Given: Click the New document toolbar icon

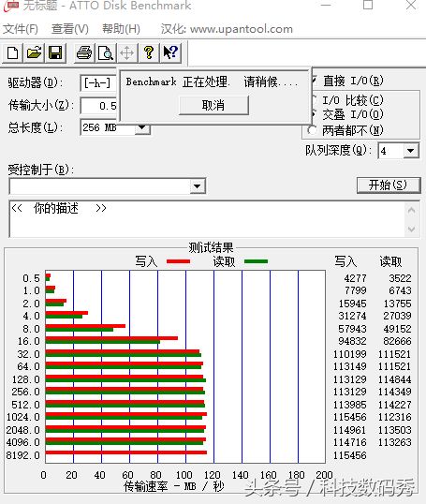Looking at the screenshot, I should tap(12, 52).
